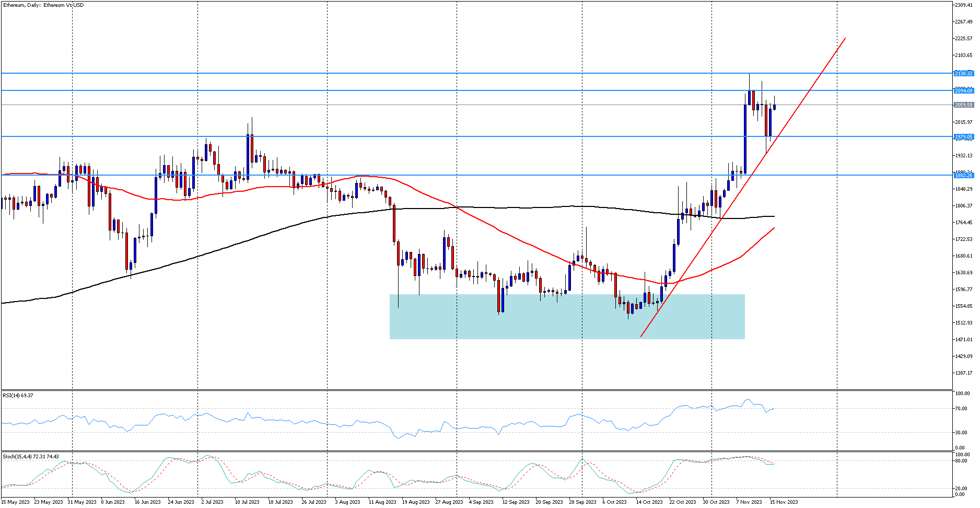Viewport: 980px width, 508px height.
Task: Click the '23 May 2023' date label
Action: (x=49, y=502)
